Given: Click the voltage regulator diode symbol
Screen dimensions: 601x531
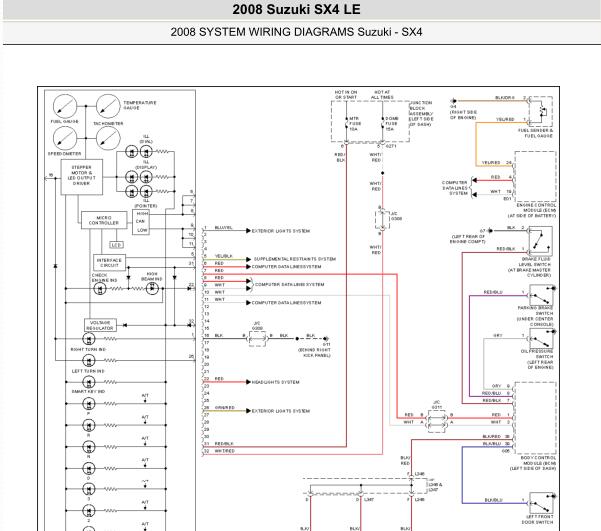Looking at the screenshot, I should [125, 325].
